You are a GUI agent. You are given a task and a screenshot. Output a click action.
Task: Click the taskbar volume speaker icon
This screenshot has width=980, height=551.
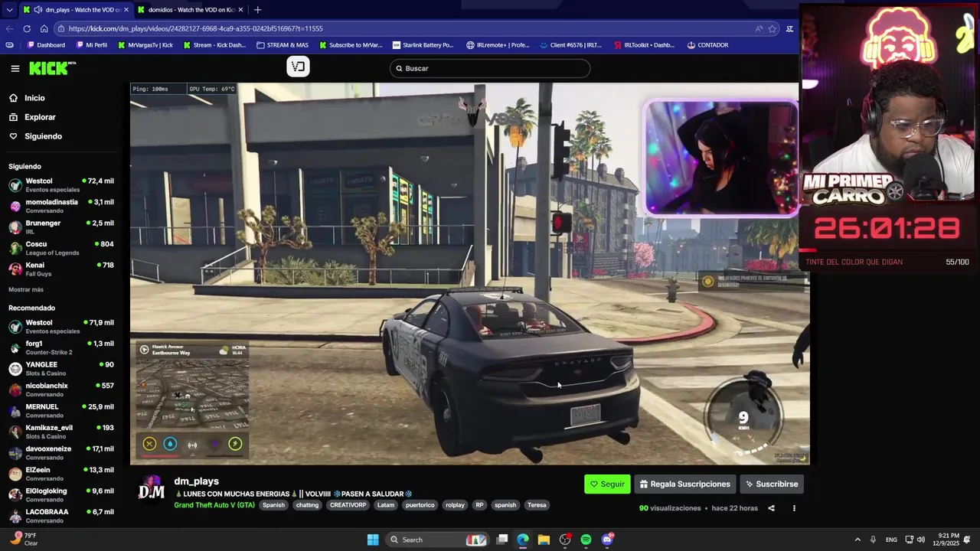pos(920,540)
